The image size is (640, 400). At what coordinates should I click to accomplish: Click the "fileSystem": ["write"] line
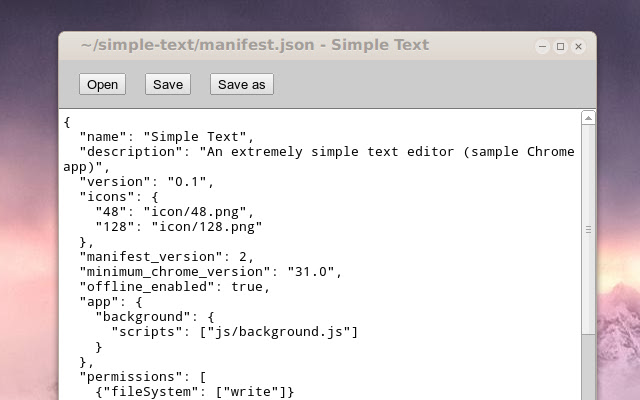pyautogui.click(x=194, y=392)
